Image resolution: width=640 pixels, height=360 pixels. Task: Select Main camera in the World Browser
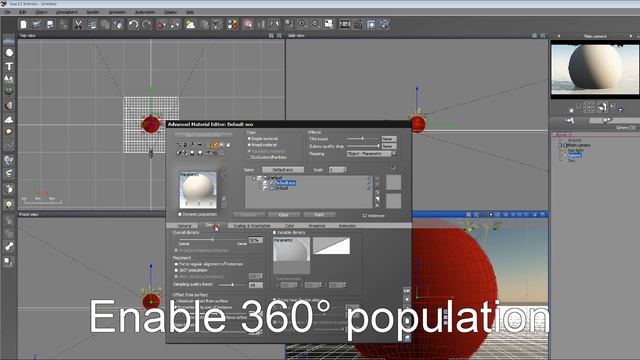(x=578, y=145)
